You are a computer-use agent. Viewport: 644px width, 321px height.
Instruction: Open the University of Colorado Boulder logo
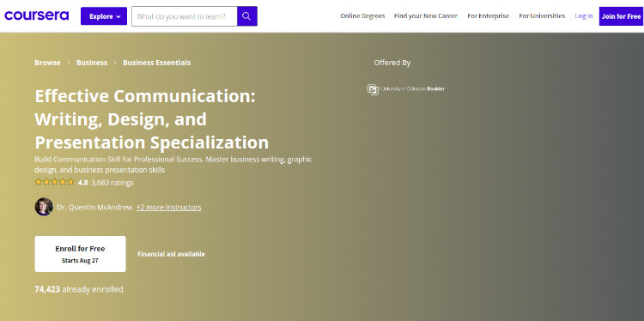405,89
